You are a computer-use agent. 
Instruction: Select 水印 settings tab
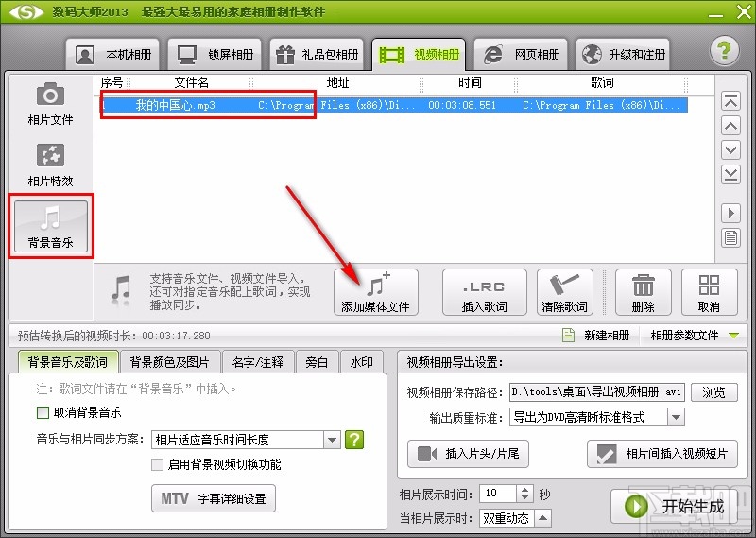click(x=362, y=362)
